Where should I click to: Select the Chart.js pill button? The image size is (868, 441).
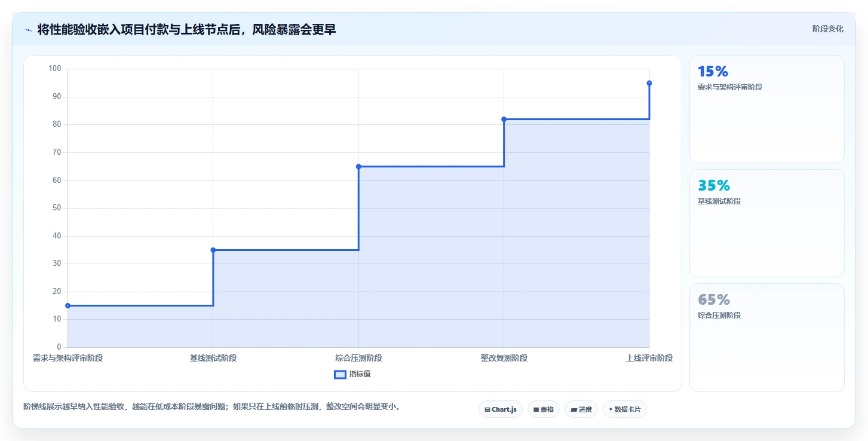coord(501,409)
